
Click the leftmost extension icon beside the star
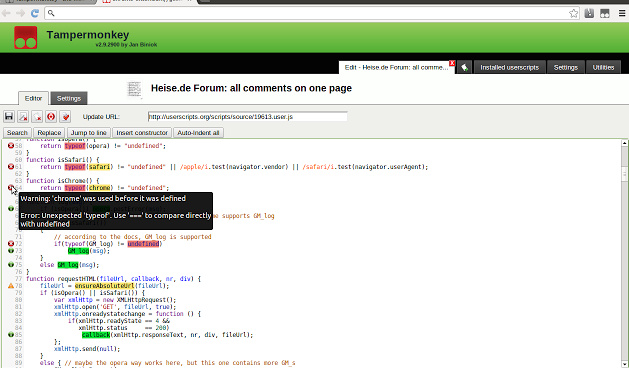coord(589,13)
